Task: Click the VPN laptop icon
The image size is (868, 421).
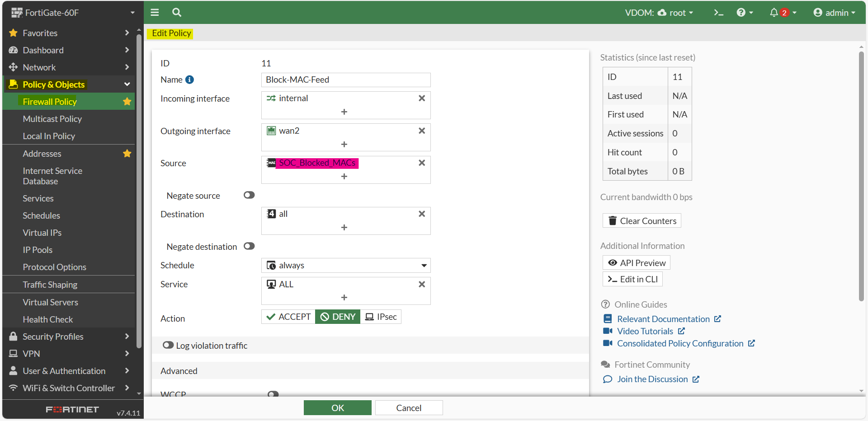Action: coord(14,354)
